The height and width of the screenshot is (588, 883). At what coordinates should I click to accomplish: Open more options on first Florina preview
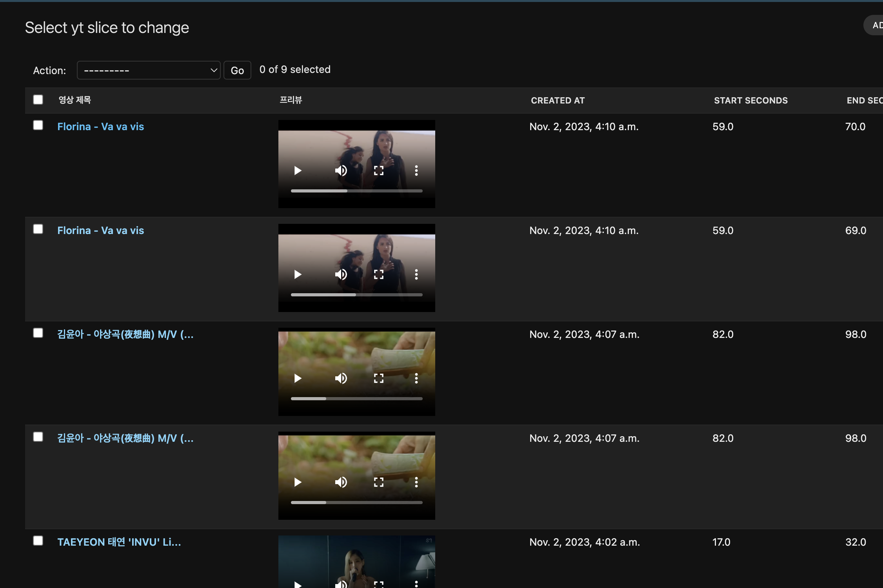click(416, 171)
